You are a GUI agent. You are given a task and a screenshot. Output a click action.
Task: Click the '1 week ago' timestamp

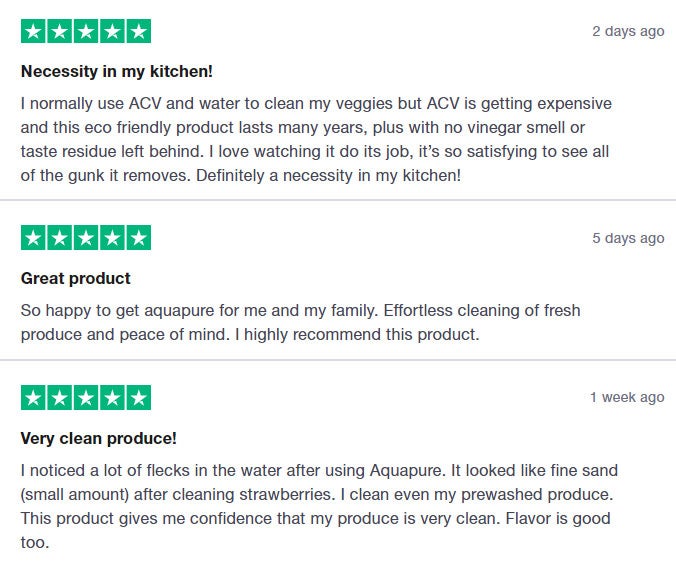point(627,397)
